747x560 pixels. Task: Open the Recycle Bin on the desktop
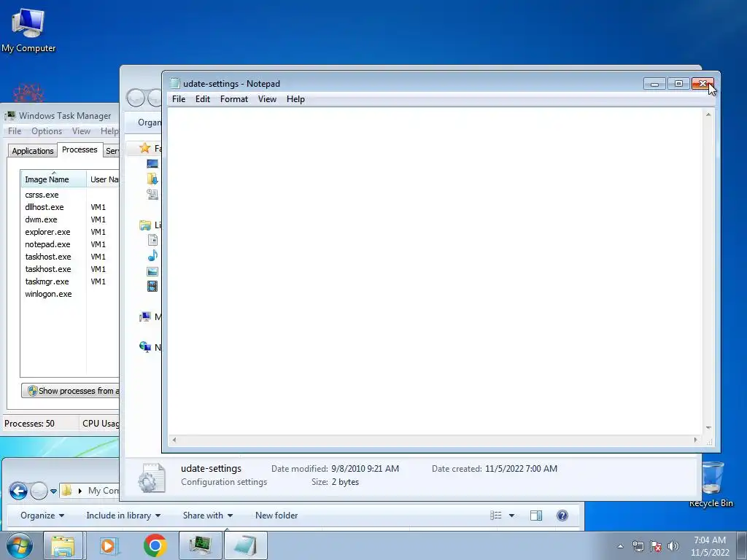[x=712, y=484]
